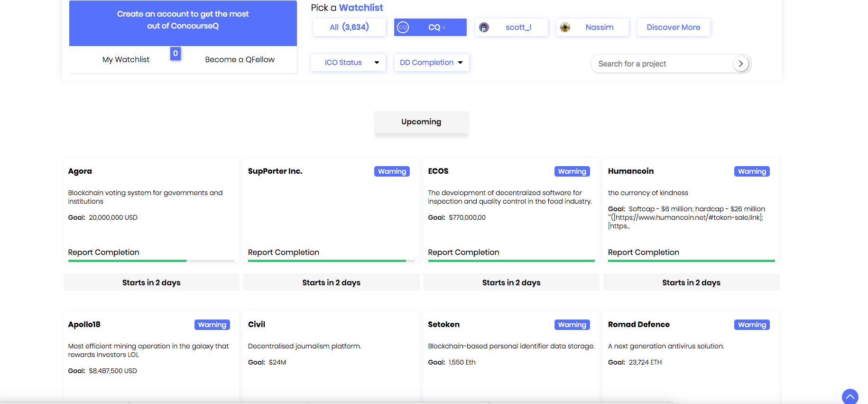Click the Warning badge on SupPorter Inc.

click(392, 171)
